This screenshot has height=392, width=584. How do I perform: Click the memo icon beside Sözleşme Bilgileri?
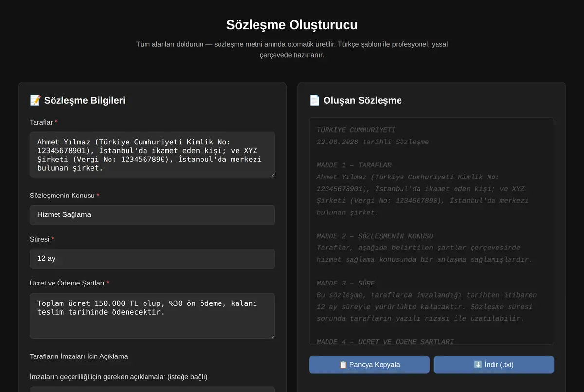[35, 100]
